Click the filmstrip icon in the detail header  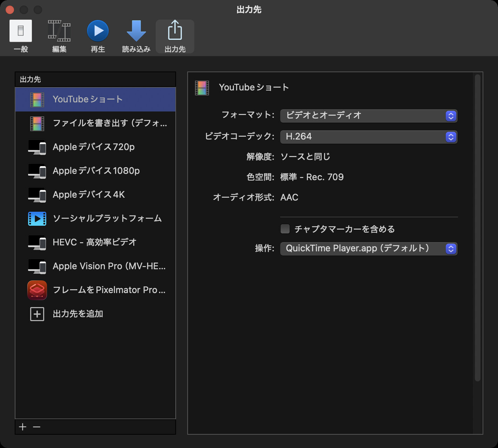point(202,88)
